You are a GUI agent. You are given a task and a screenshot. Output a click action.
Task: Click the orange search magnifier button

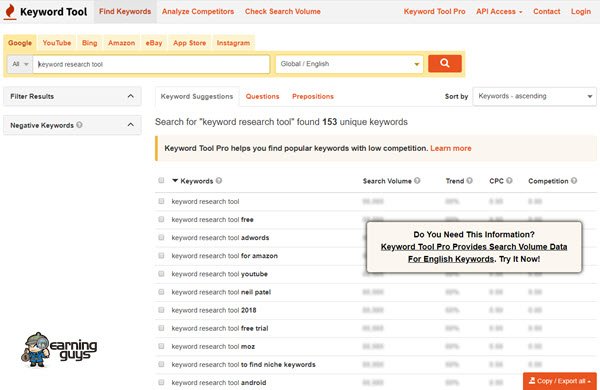point(445,63)
